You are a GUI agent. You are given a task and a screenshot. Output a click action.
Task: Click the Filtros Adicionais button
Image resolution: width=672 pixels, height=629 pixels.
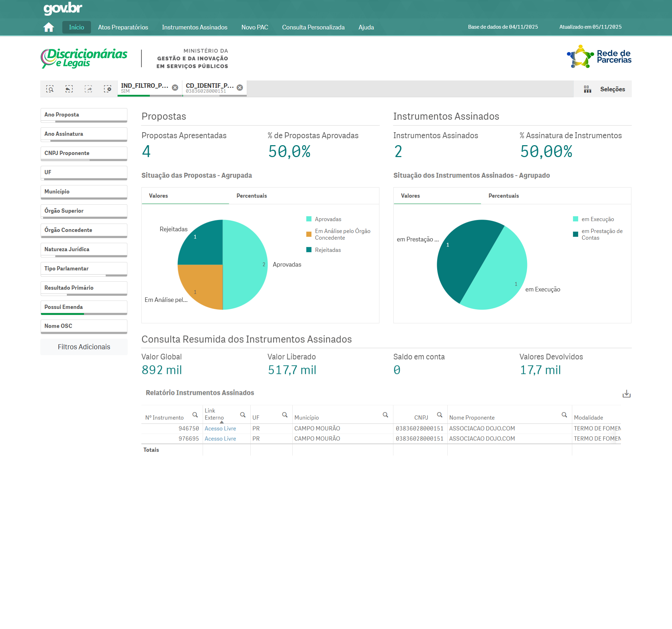click(x=84, y=347)
